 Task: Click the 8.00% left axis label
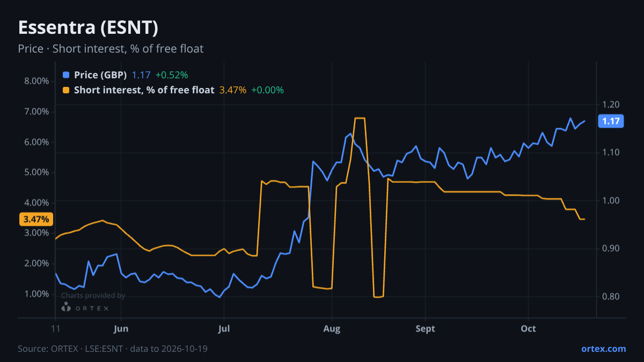tap(36, 81)
